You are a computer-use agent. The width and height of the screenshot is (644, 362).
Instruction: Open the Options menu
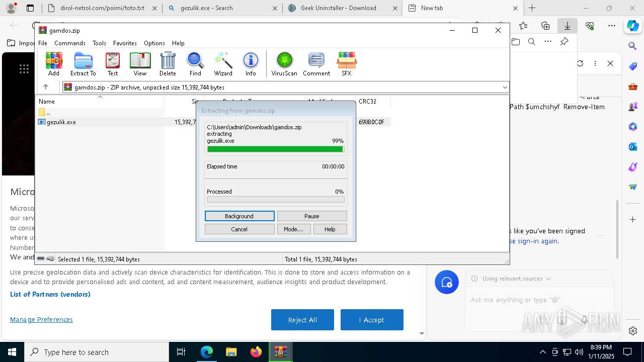click(x=154, y=43)
